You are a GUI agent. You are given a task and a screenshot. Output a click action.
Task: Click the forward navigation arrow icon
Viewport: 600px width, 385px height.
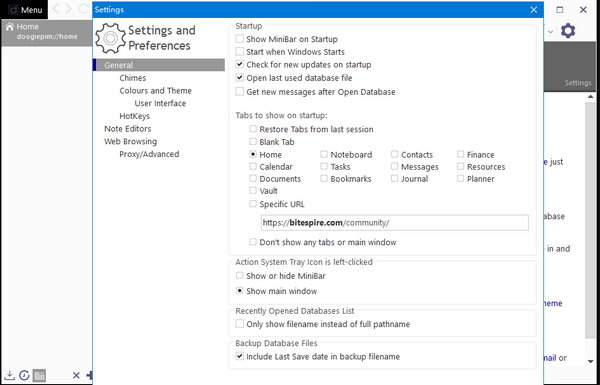(68, 8)
